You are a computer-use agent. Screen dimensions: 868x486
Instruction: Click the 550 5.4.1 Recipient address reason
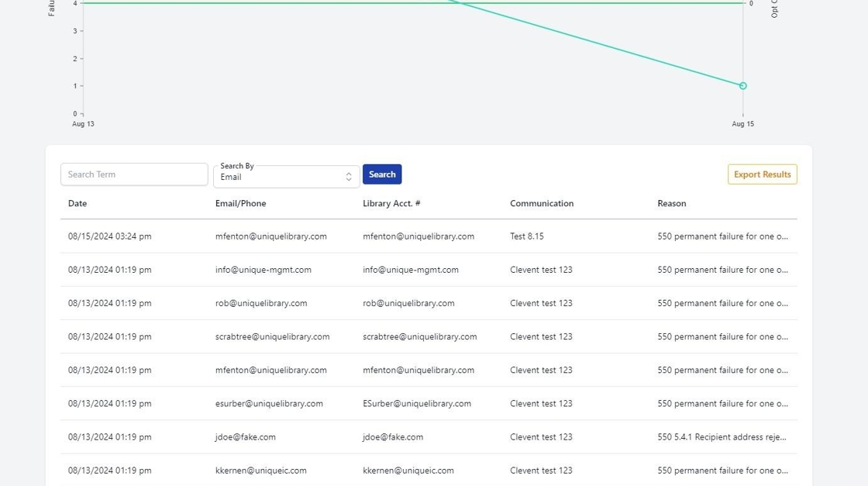(x=722, y=436)
